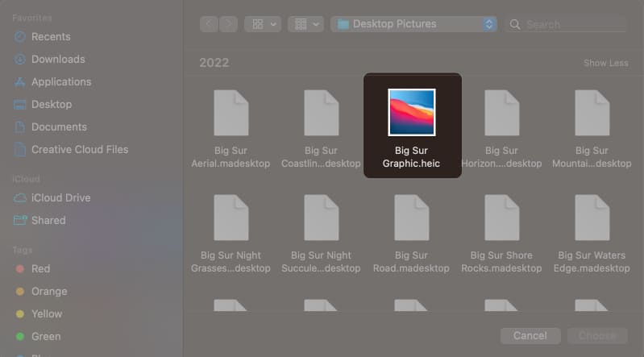Open Recents in the sidebar

tap(51, 37)
